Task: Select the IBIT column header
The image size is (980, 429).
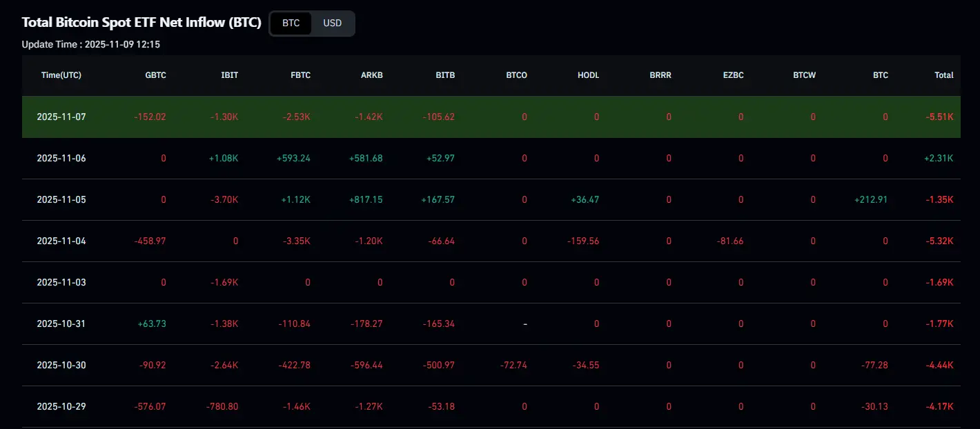Action: (x=229, y=75)
